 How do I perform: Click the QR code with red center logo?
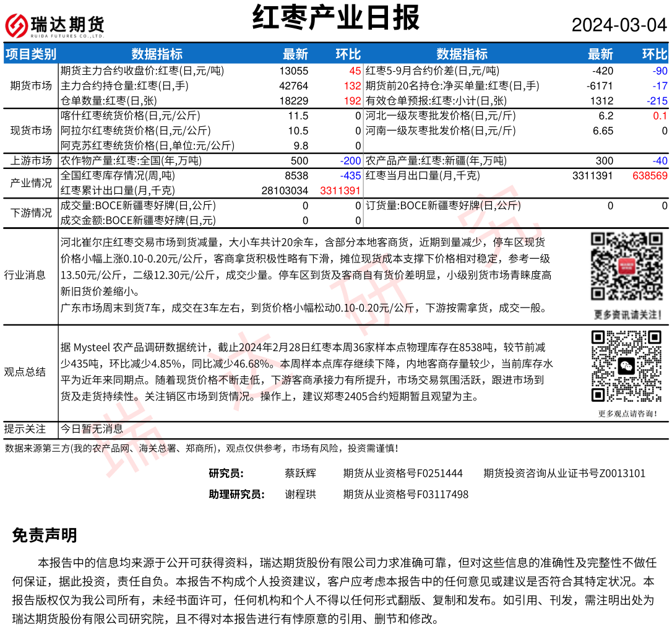pyautogui.click(x=626, y=267)
